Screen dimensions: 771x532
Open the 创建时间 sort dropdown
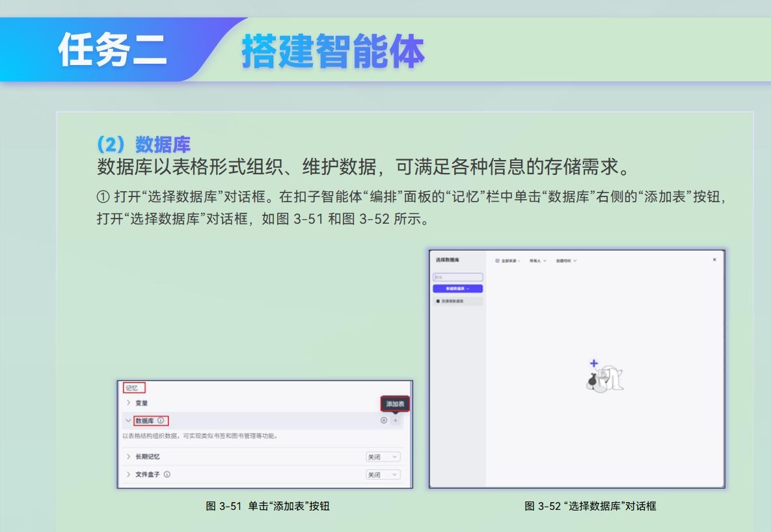566,261
